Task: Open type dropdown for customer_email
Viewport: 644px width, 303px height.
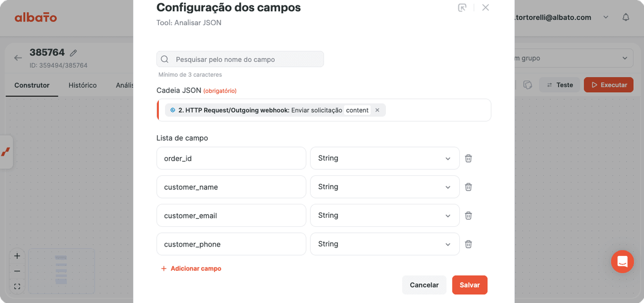Action: click(x=385, y=215)
